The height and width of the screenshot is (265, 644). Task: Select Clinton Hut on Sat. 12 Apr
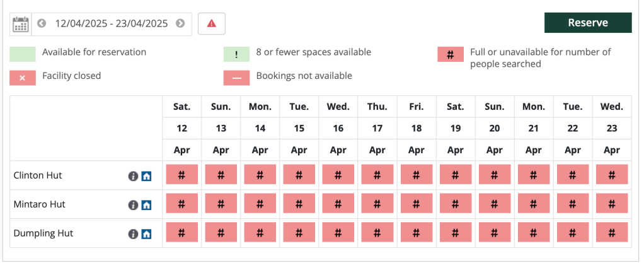click(181, 175)
